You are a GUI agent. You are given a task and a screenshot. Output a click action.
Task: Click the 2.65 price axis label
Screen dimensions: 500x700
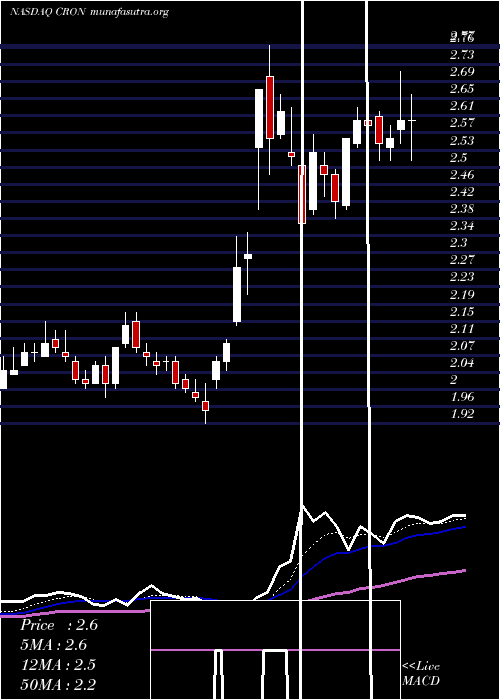click(462, 89)
